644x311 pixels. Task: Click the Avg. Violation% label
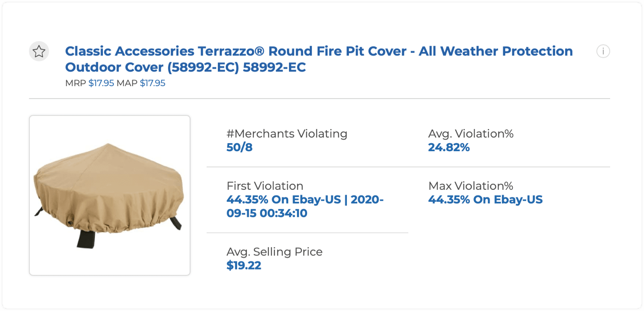tap(470, 134)
